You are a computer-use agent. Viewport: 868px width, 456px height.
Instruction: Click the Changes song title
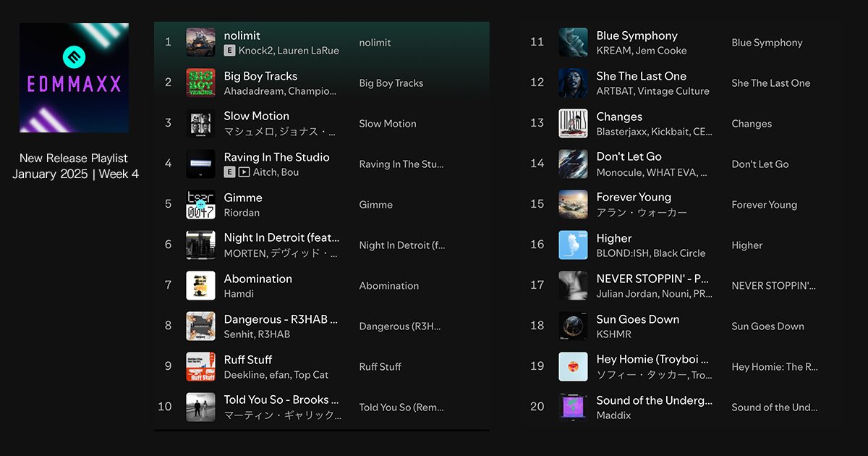coord(619,117)
